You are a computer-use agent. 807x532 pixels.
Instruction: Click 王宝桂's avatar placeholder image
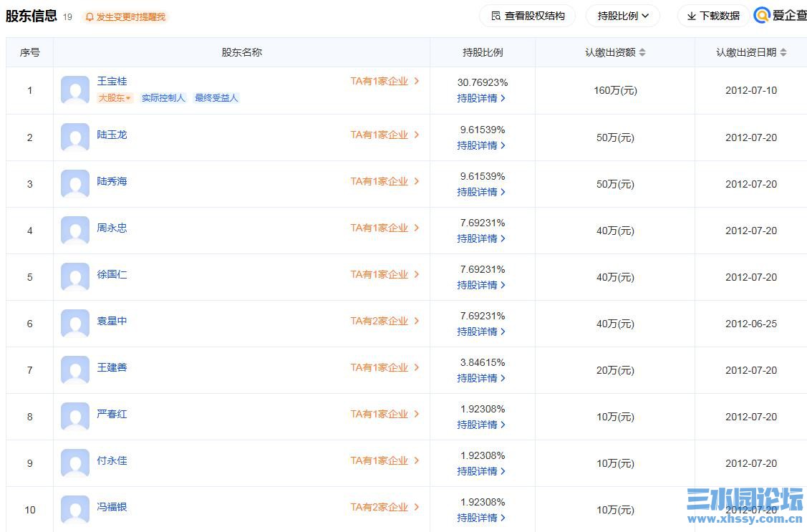coord(74,90)
